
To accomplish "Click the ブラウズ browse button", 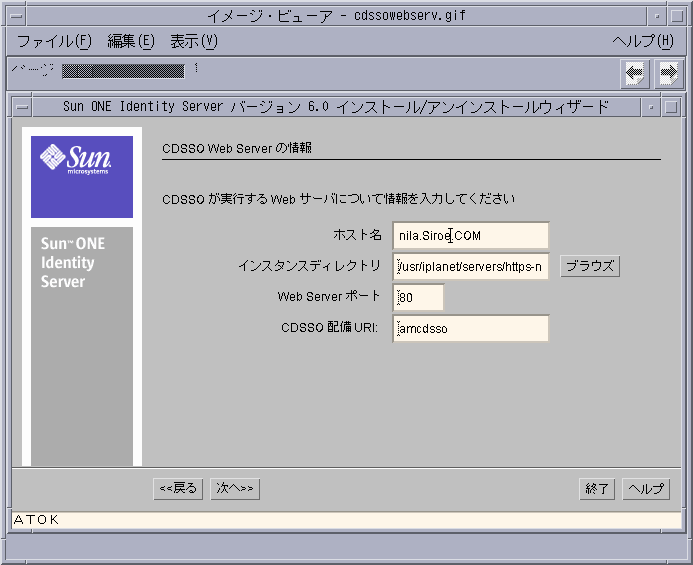I will pyautogui.click(x=590, y=266).
